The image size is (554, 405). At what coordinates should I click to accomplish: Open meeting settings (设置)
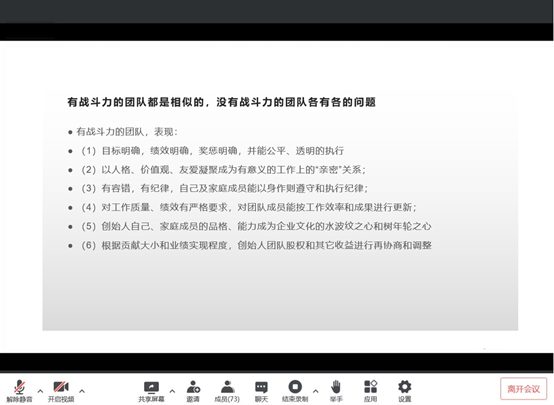[405, 391]
